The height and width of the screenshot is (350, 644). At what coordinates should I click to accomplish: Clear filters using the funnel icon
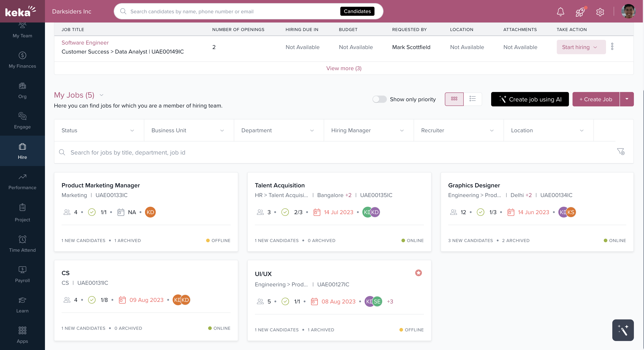point(620,151)
